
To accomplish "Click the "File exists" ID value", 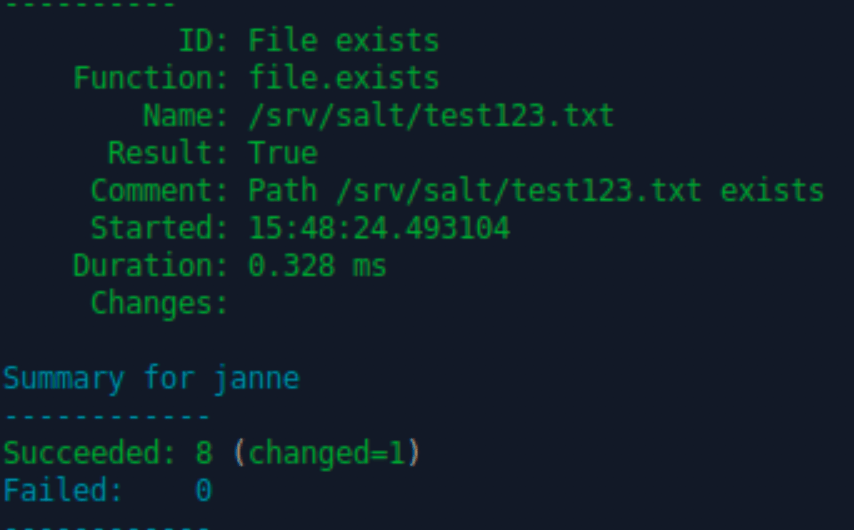I will tap(343, 41).
